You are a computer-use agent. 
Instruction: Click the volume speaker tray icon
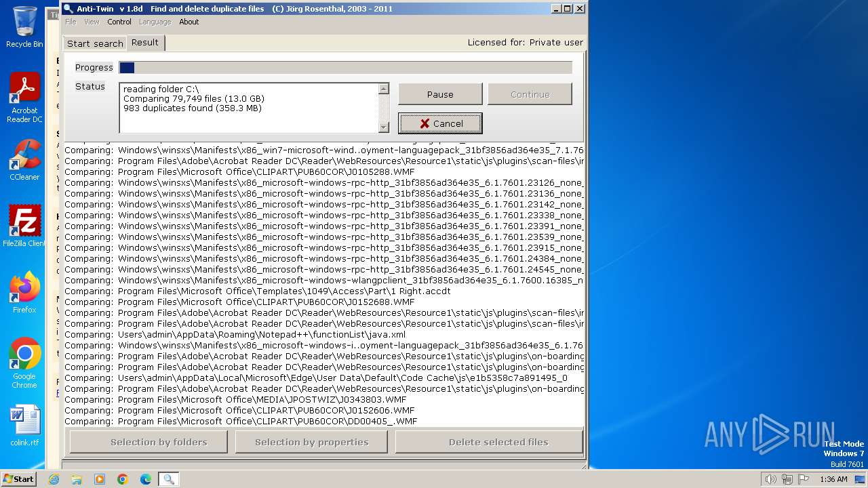pos(770,479)
